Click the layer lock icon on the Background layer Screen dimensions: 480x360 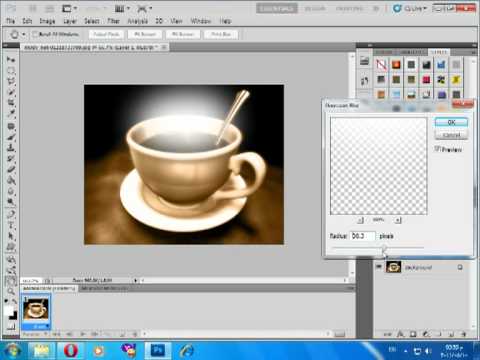tap(460, 267)
